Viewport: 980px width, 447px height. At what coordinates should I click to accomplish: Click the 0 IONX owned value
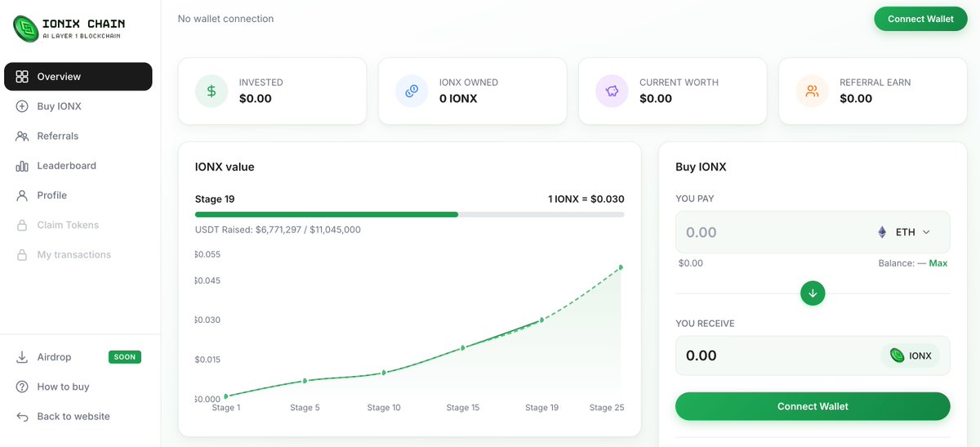458,99
